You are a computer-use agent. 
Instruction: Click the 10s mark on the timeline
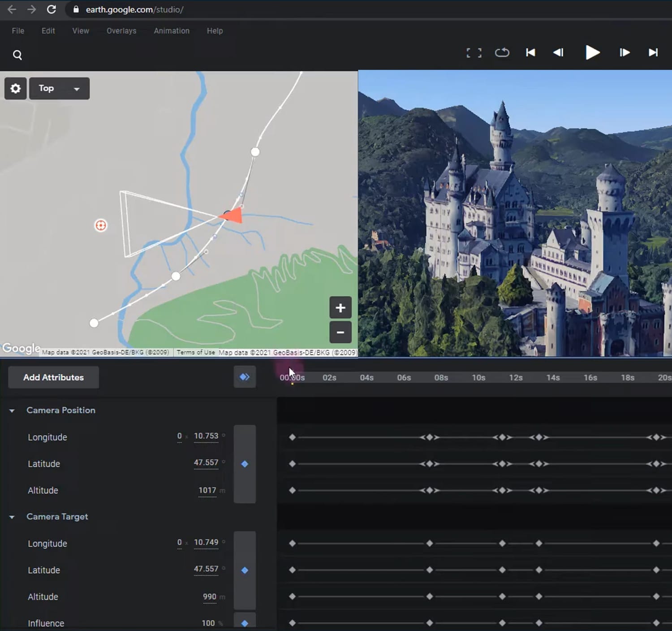click(x=478, y=378)
